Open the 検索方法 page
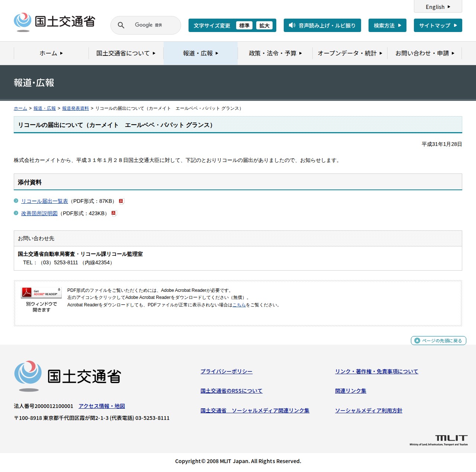Image resolution: width=476 pixels, height=472 pixels. pyautogui.click(x=387, y=25)
